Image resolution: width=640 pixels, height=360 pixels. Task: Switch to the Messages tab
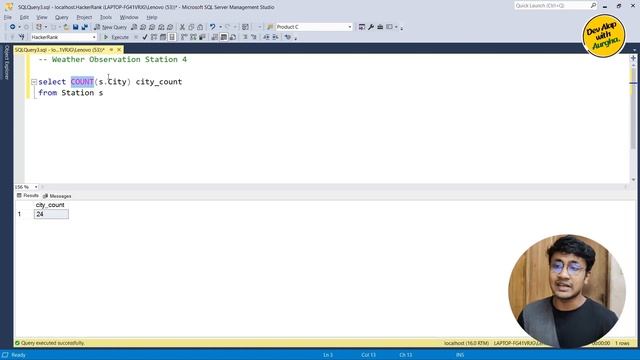tap(57, 196)
